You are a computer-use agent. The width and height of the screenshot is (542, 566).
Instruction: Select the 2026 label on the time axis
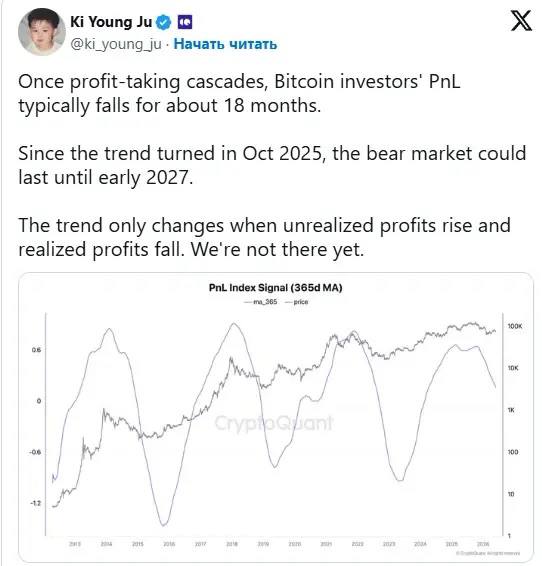click(483, 544)
